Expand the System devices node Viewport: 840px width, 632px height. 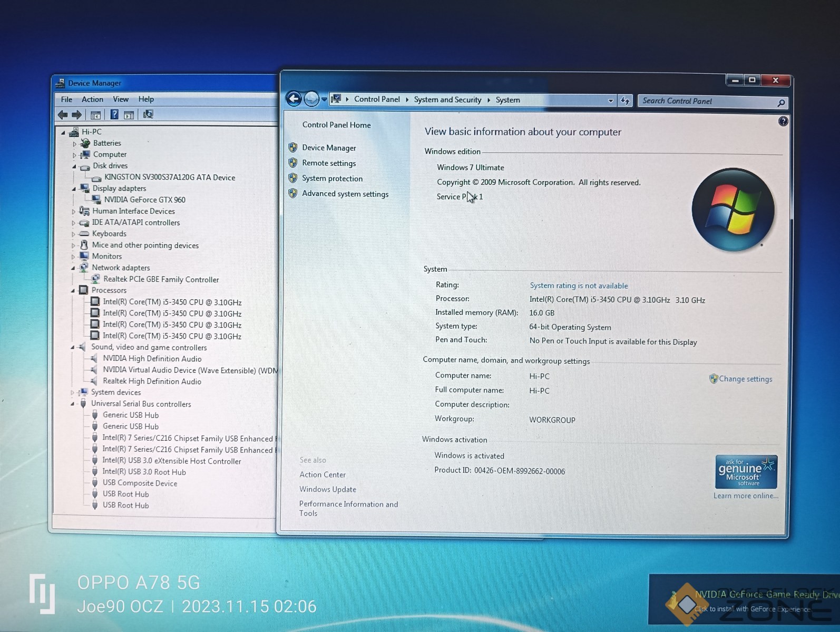pyautogui.click(x=72, y=393)
